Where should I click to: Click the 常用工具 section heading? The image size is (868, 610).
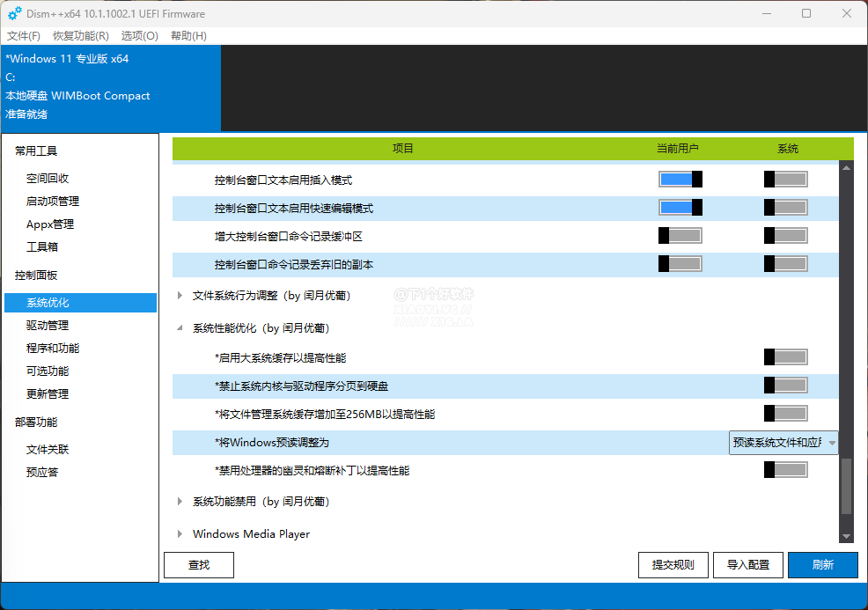point(36,151)
